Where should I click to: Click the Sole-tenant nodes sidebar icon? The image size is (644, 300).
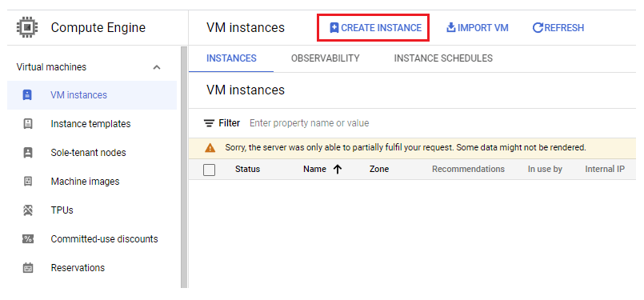(x=27, y=153)
